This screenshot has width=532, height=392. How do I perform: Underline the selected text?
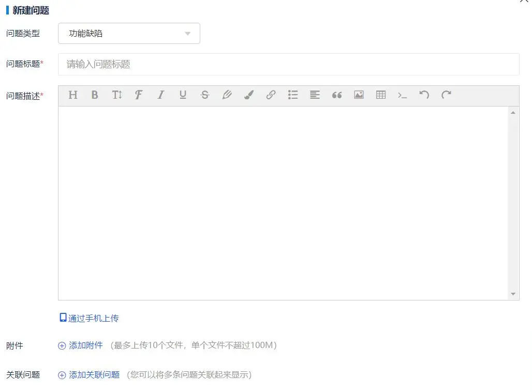183,95
